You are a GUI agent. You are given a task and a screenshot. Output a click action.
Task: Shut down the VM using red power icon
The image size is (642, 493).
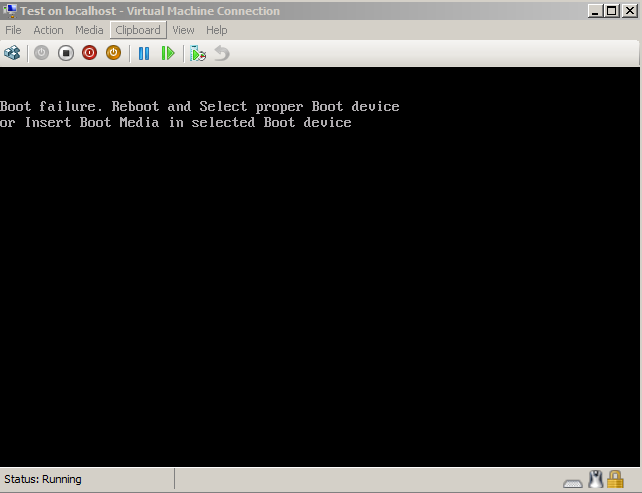pyautogui.click(x=89, y=53)
